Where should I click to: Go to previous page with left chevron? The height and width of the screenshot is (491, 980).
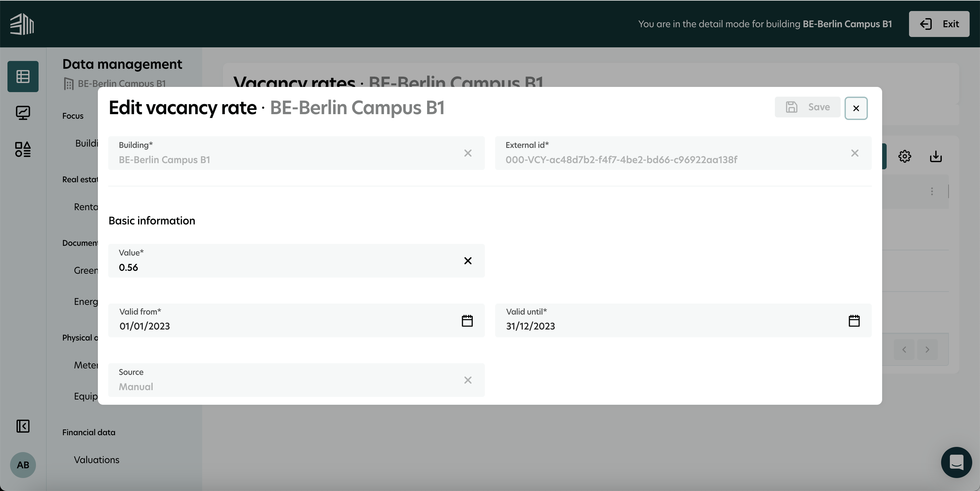[904, 349]
